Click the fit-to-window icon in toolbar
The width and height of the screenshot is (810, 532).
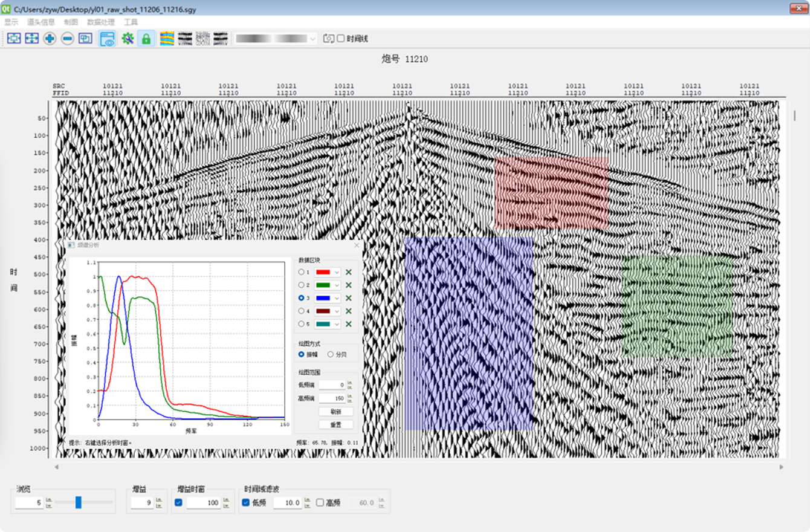coord(14,39)
